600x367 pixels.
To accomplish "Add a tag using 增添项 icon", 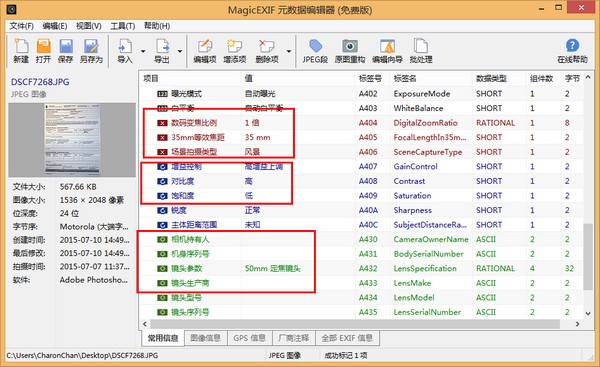I will (x=235, y=51).
